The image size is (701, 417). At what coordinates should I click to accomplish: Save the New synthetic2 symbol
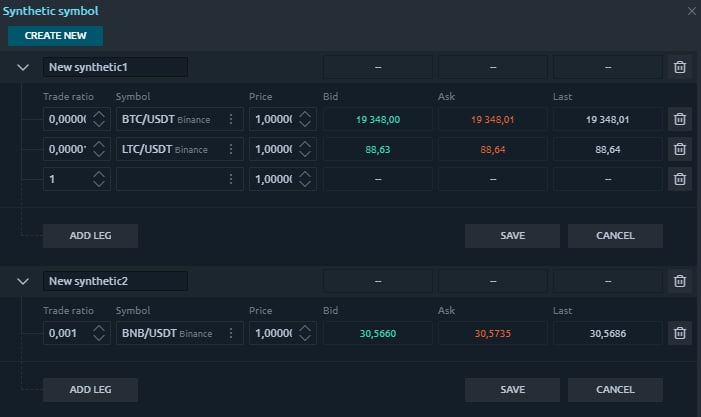tap(512, 390)
